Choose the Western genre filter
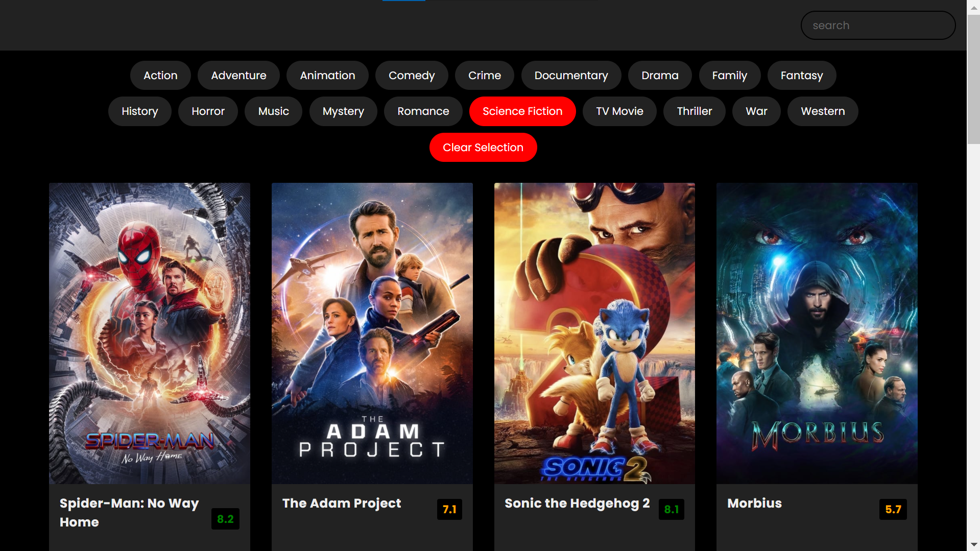 (x=822, y=111)
